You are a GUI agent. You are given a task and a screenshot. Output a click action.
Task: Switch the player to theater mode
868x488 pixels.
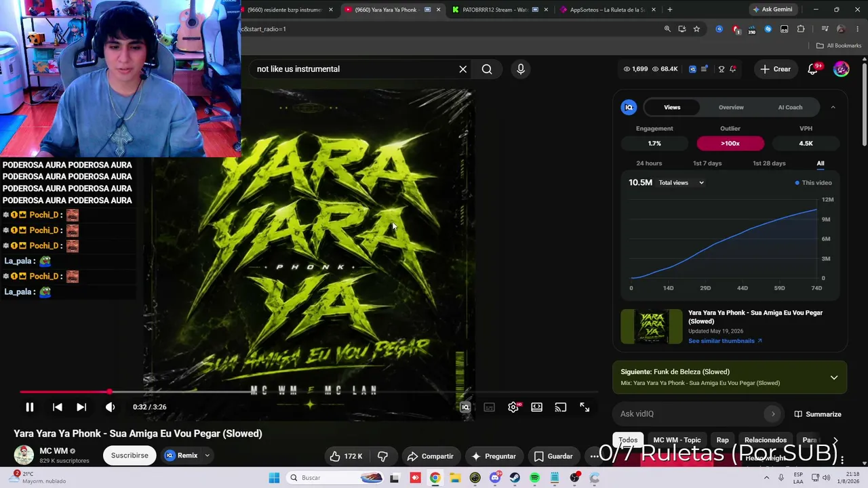(536, 407)
